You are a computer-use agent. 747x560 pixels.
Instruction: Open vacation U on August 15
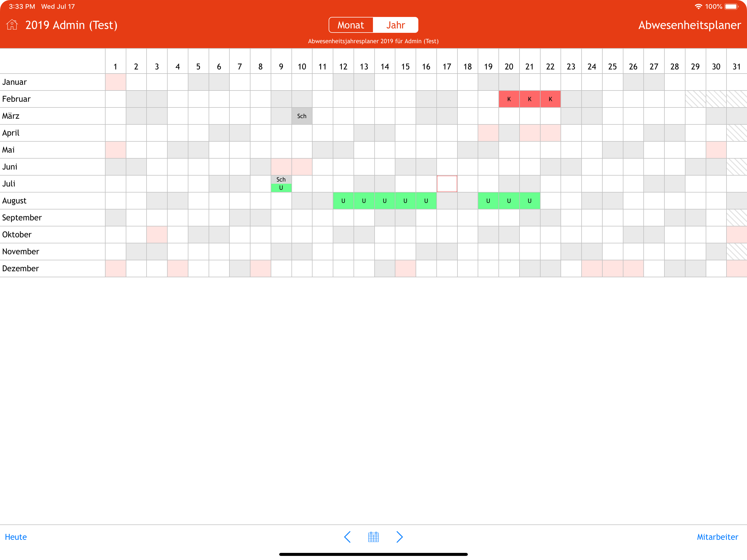coord(405,201)
